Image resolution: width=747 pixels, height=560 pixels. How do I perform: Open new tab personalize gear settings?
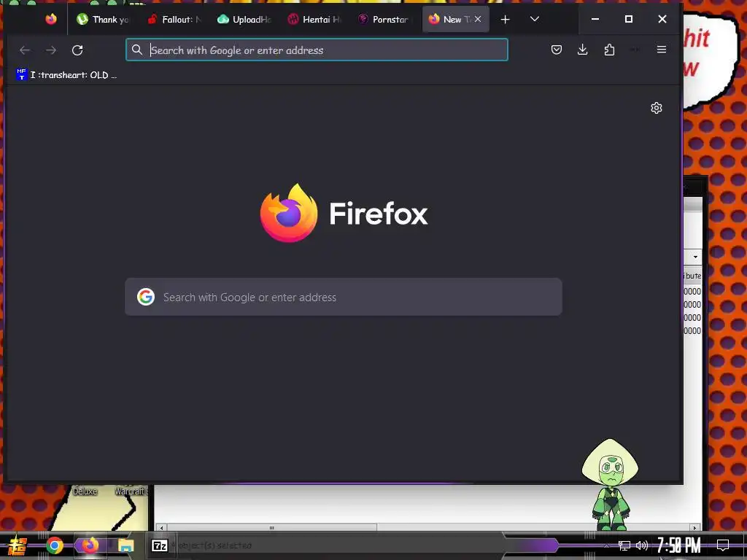(657, 108)
